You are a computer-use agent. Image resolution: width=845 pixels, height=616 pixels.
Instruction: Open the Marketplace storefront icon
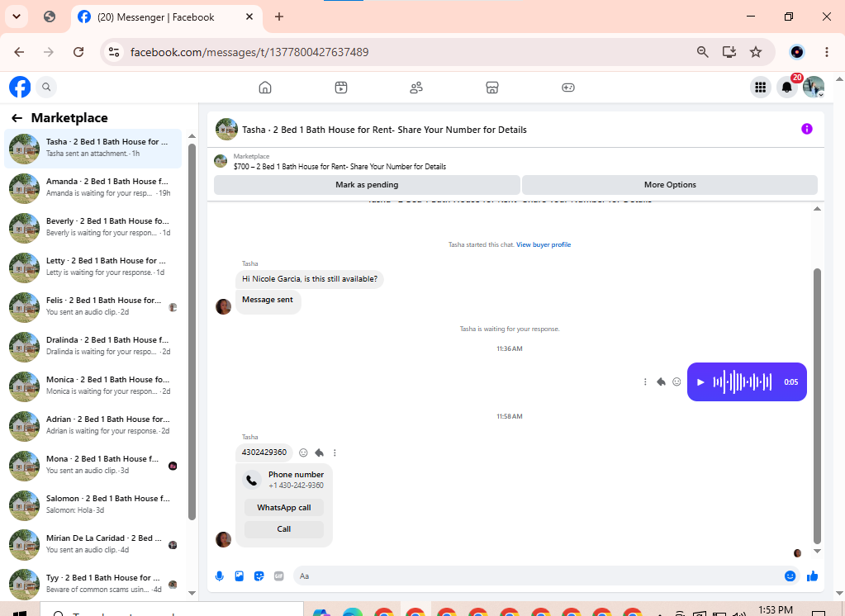tap(492, 88)
